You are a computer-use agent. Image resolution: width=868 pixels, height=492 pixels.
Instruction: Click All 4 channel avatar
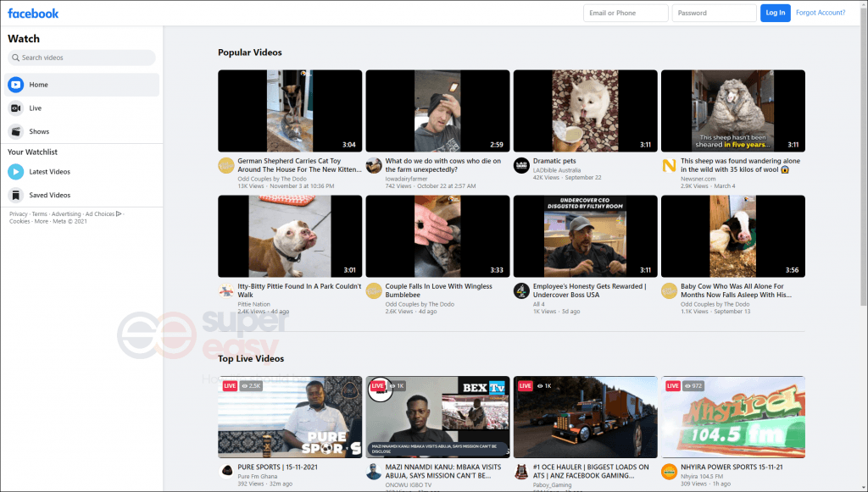click(x=521, y=290)
